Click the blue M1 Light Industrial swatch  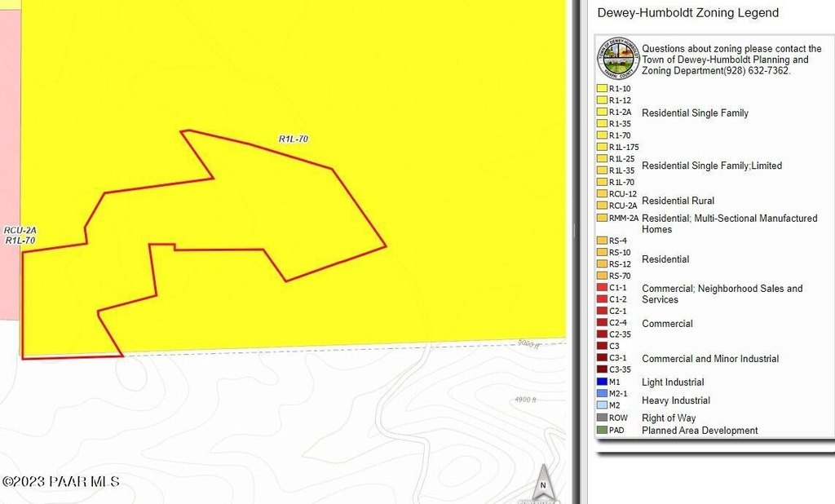[x=602, y=382]
